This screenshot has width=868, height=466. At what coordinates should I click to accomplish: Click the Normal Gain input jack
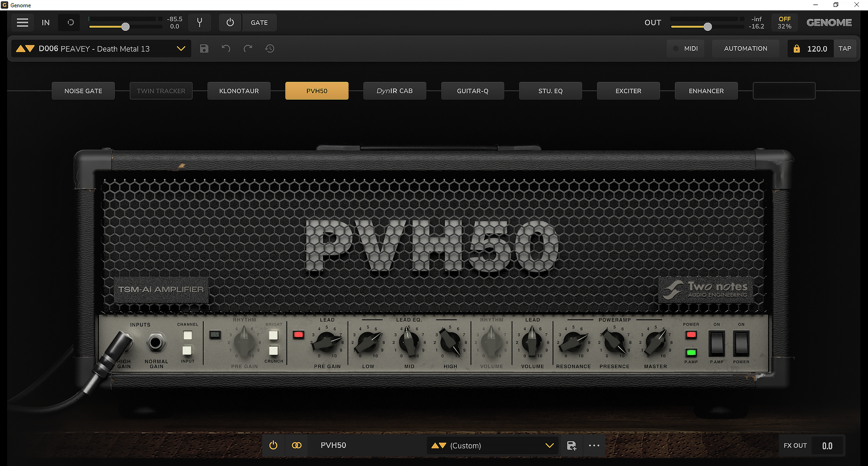point(156,343)
